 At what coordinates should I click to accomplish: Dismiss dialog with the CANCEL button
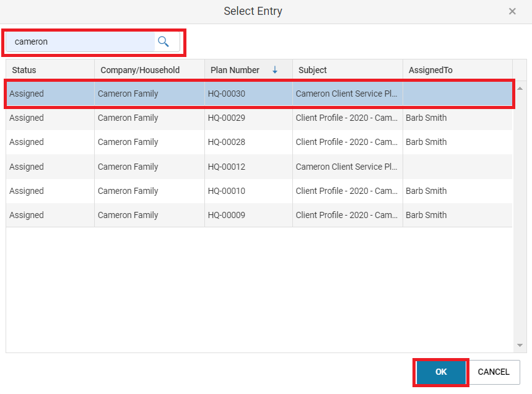click(494, 372)
